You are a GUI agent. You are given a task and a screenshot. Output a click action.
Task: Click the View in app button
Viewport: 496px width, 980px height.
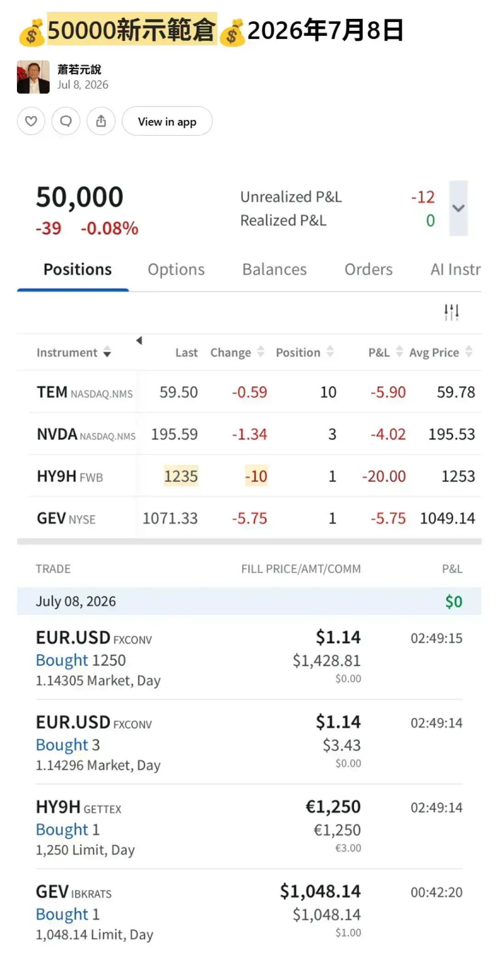[x=167, y=121]
